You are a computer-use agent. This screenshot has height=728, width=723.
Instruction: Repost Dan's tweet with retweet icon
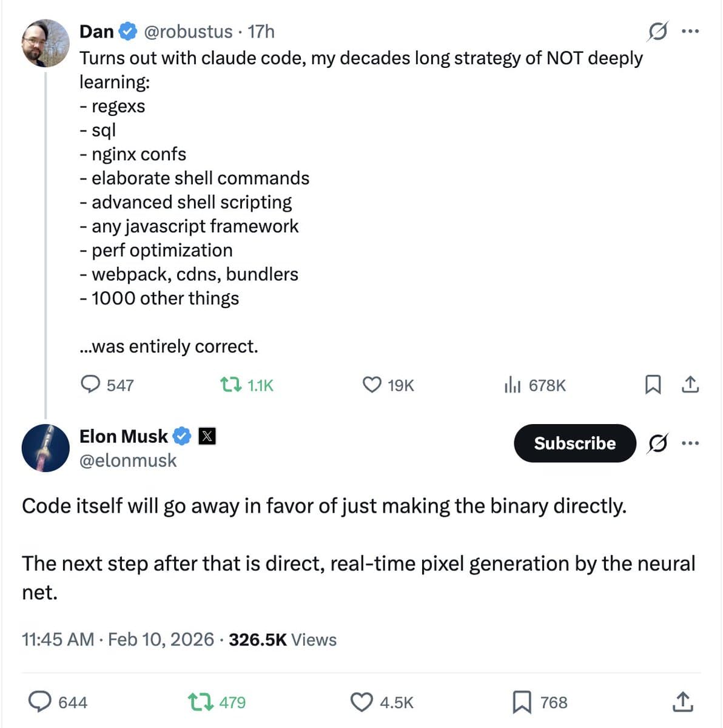click(230, 385)
